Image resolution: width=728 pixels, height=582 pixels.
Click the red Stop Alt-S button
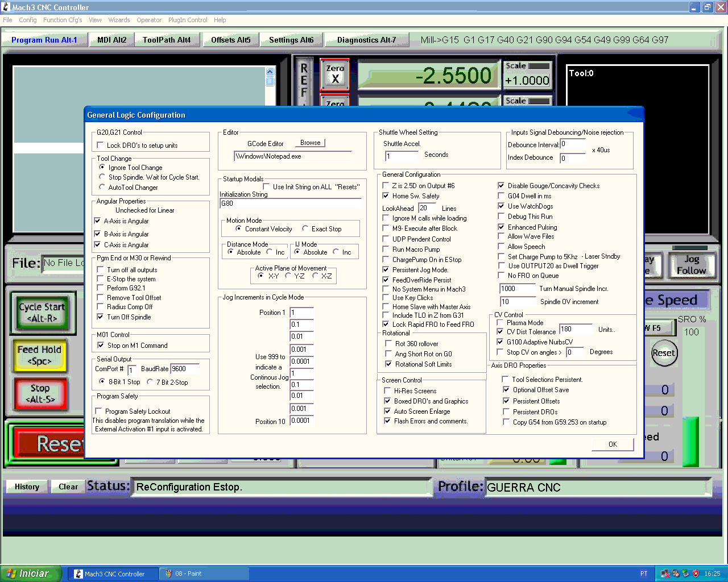[x=40, y=394]
